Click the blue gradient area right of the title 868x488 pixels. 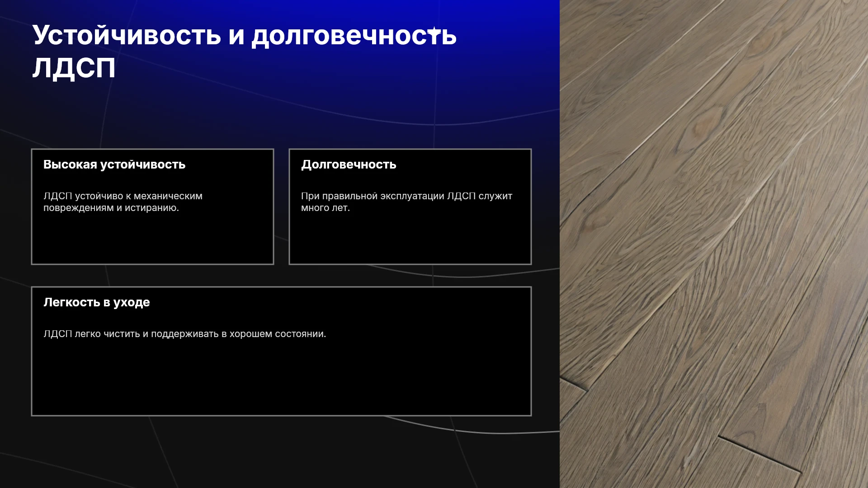[506, 50]
